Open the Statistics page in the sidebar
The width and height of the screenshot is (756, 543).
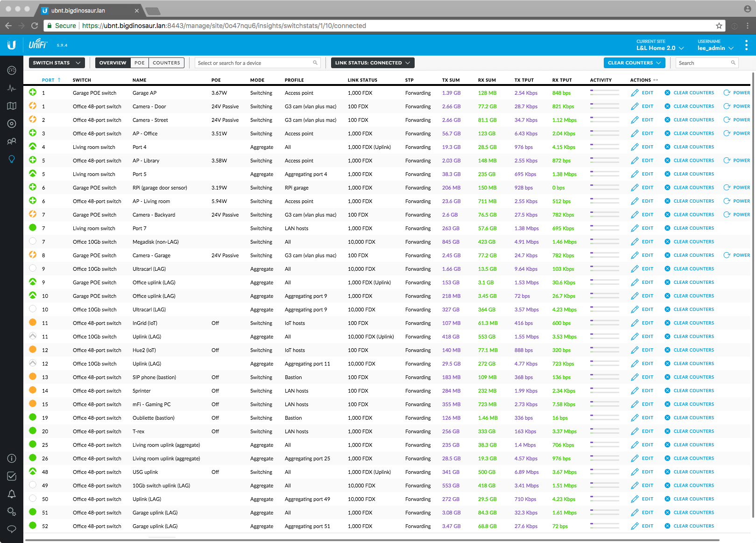12,88
